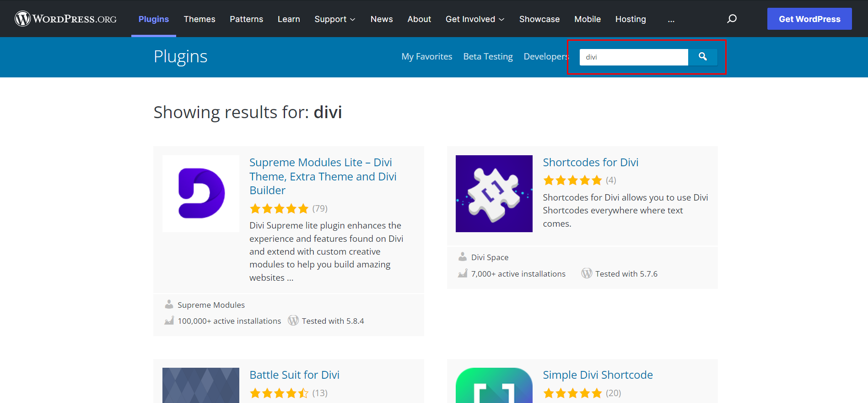This screenshot has width=868, height=403.
Task: Open the Learn menu item
Action: [289, 19]
